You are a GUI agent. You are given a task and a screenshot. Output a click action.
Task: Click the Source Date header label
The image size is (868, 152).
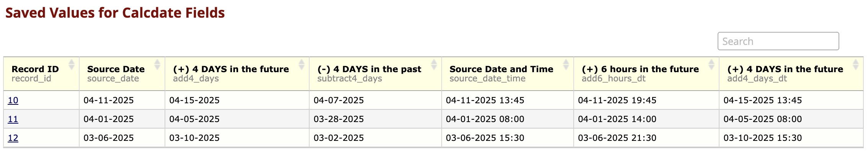pyautogui.click(x=116, y=69)
